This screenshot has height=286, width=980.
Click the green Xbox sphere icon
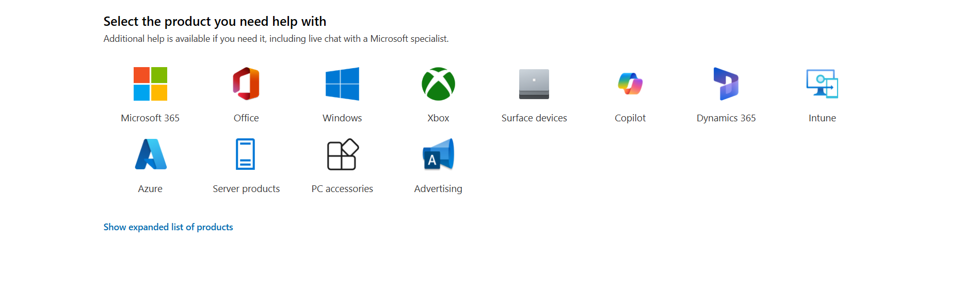click(x=438, y=84)
